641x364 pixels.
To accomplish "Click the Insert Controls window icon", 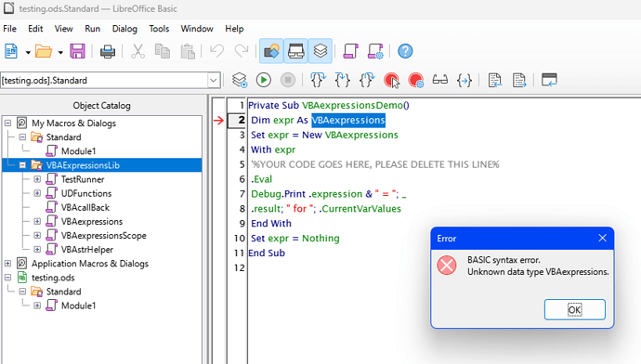I will tap(549, 80).
